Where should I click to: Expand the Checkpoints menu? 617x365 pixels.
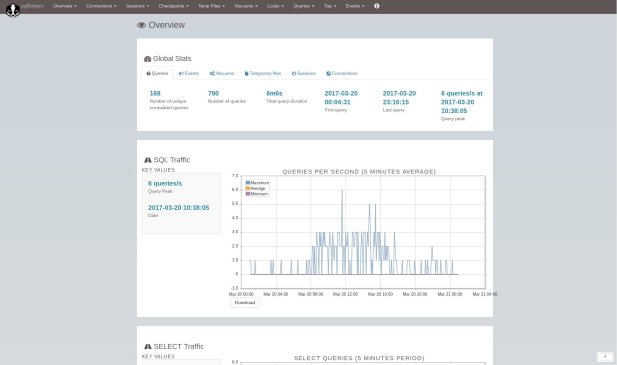tap(174, 6)
